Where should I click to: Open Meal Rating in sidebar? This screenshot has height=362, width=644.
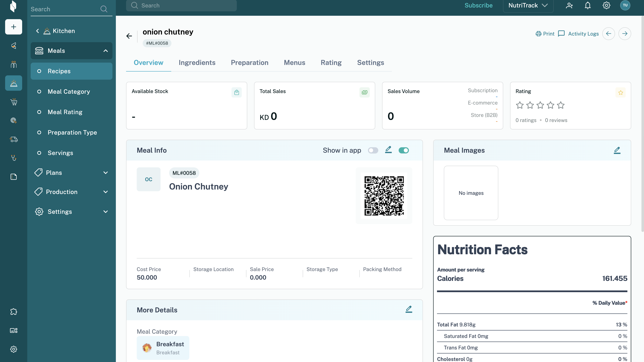pyautogui.click(x=72, y=112)
